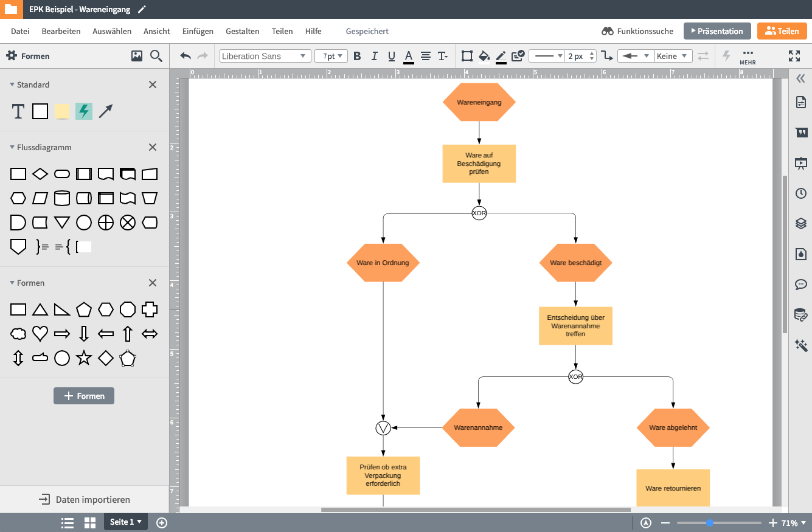Toggle underline text formatting
The image size is (812, 532).
pos(391,56)
